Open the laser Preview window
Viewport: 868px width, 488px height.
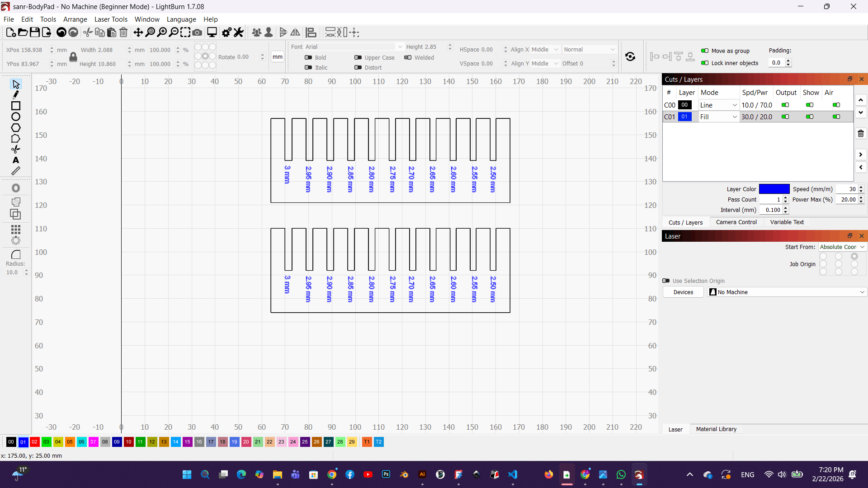(212, 32)
